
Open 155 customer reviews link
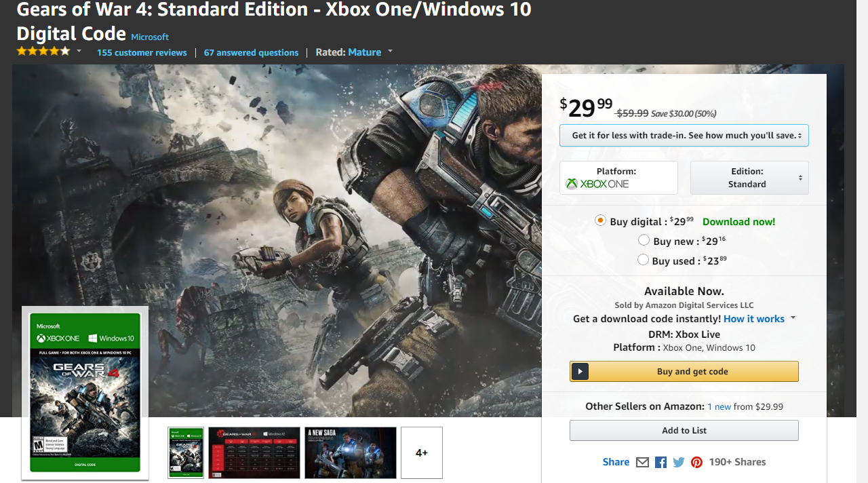142,52
